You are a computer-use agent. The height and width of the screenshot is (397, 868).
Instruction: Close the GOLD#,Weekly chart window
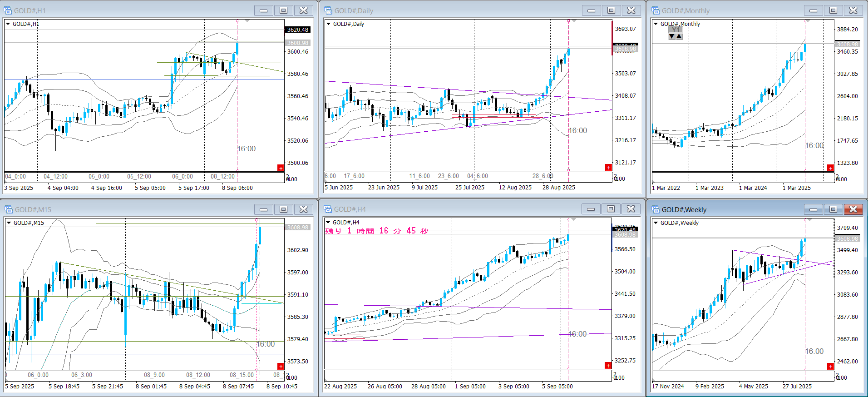pos(853,209)
